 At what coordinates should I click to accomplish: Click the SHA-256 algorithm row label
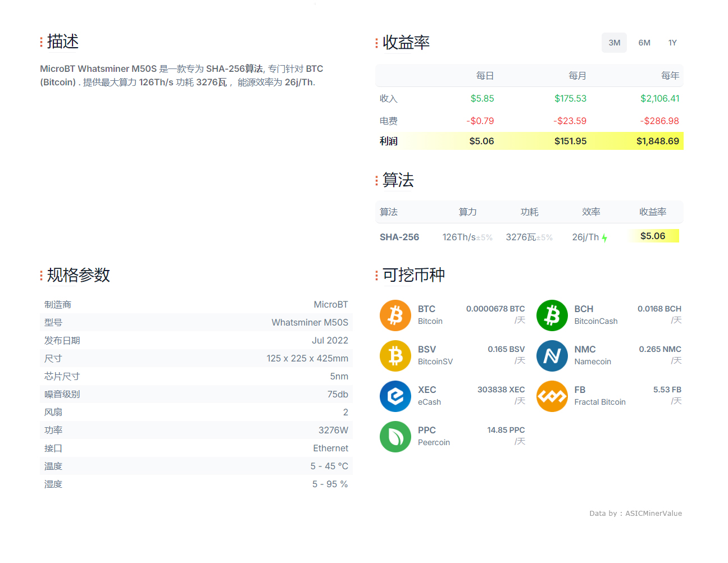click(399, 237)
